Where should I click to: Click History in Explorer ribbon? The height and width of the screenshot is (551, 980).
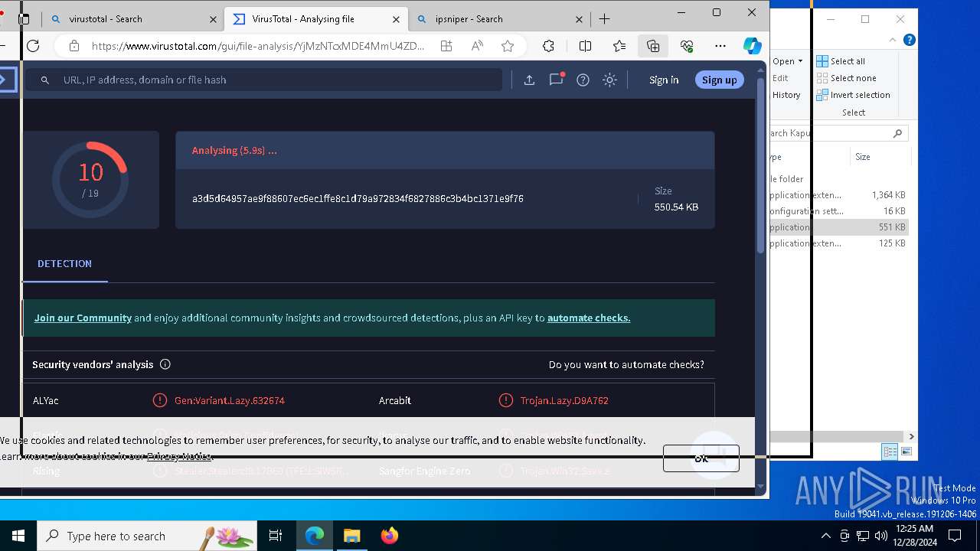point(786,95)
